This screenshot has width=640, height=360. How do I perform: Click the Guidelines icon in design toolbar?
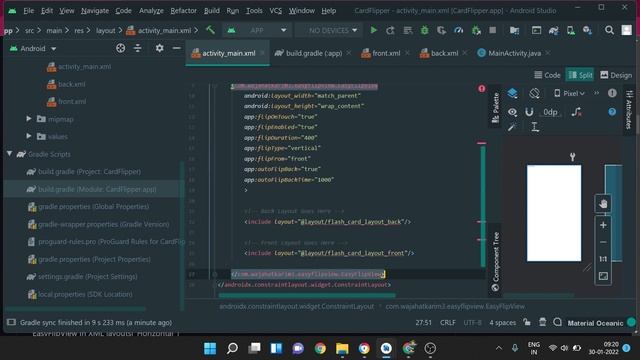pyautogui.click(x=535, y=127)
